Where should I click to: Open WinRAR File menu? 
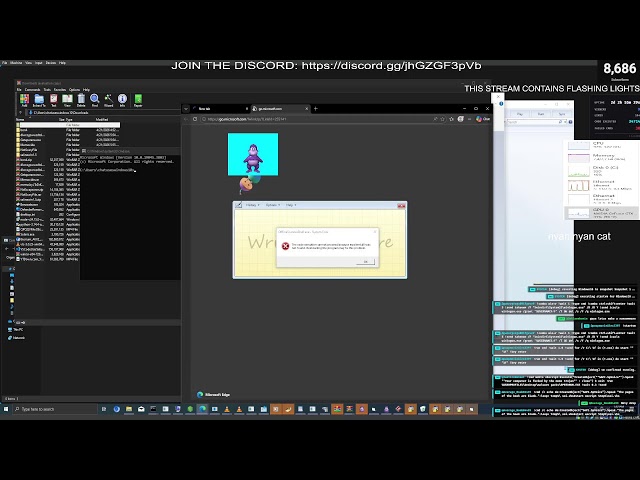19,89
